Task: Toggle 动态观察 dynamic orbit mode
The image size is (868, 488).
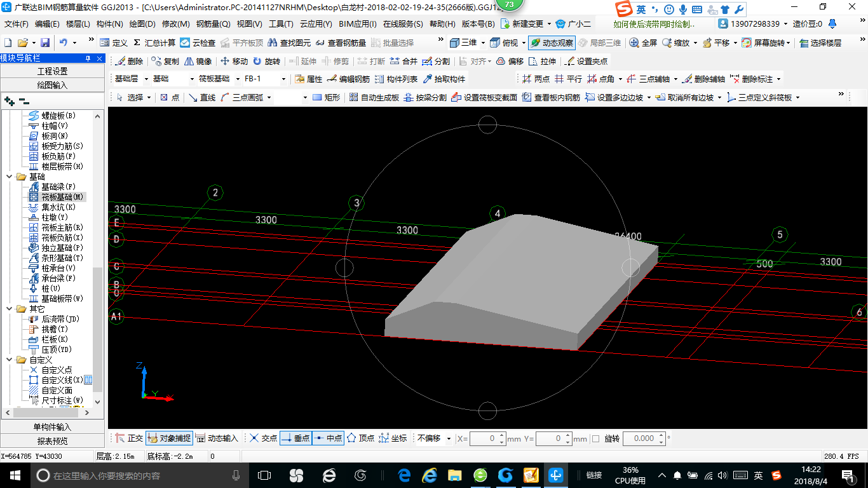Action: pos(552,43)
